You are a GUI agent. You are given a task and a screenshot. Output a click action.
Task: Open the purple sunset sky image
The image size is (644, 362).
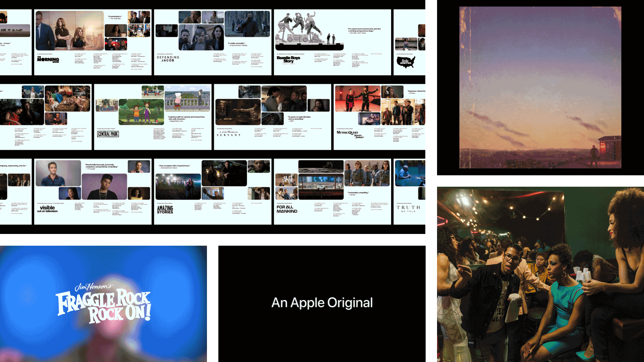(540, 87)
